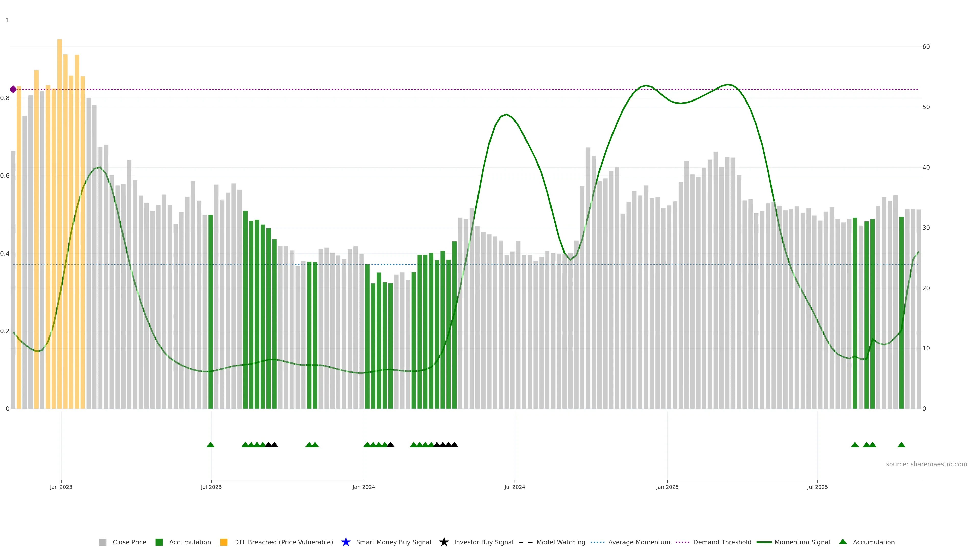Click the right-axis label 60
The height and width of the screenshot is (551, 980).
point(926,47)
